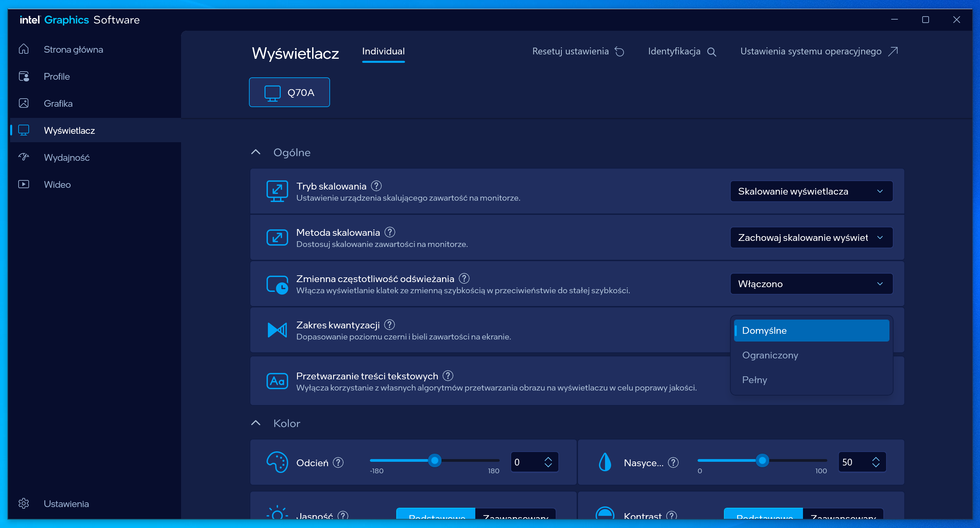This screenshot has height=528, width=980.
Task: Click help icon beside Zakres kwantyzacji
Action: 389,325
